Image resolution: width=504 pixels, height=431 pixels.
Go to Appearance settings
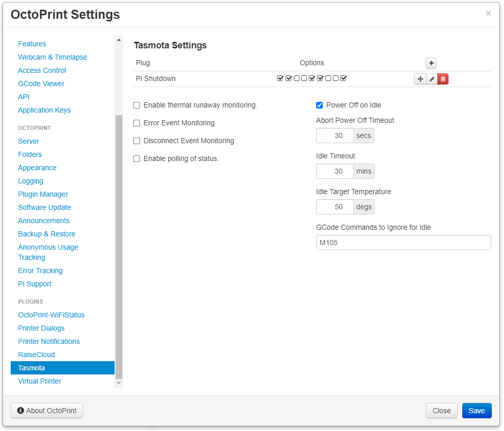tap(37, 168)
